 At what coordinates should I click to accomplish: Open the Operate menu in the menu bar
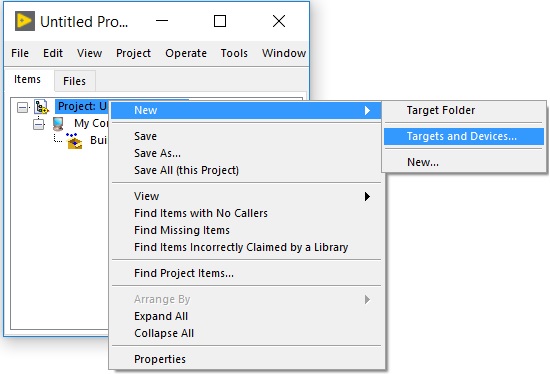pos(186,53)
